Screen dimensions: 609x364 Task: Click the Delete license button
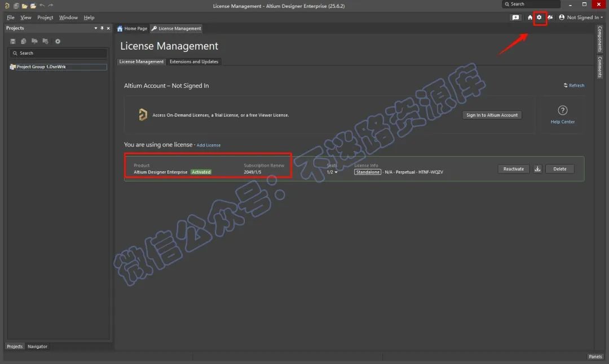pos(560,169)
